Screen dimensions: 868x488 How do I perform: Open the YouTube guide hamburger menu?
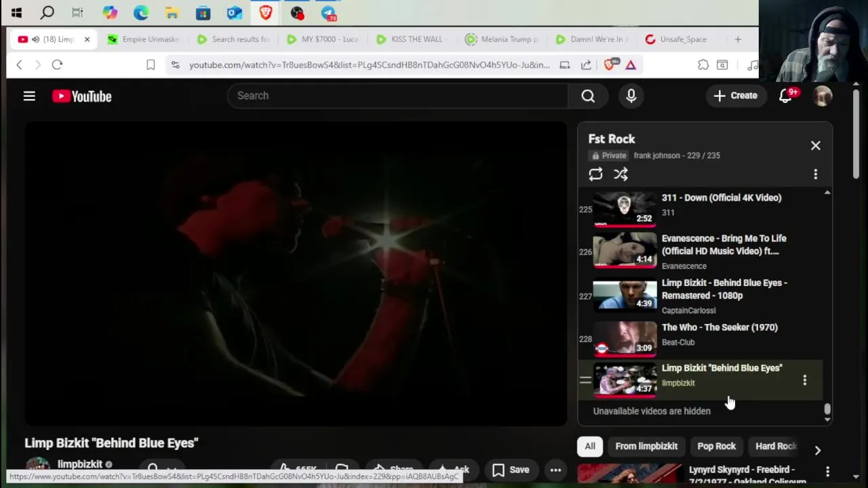point(29,96)
